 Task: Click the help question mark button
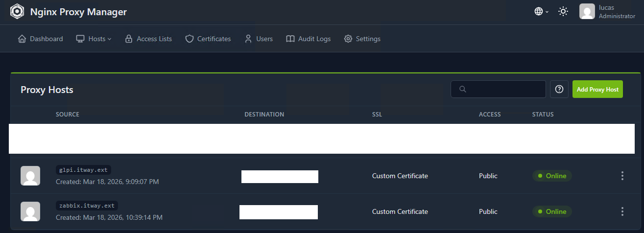tap(559, 89)
